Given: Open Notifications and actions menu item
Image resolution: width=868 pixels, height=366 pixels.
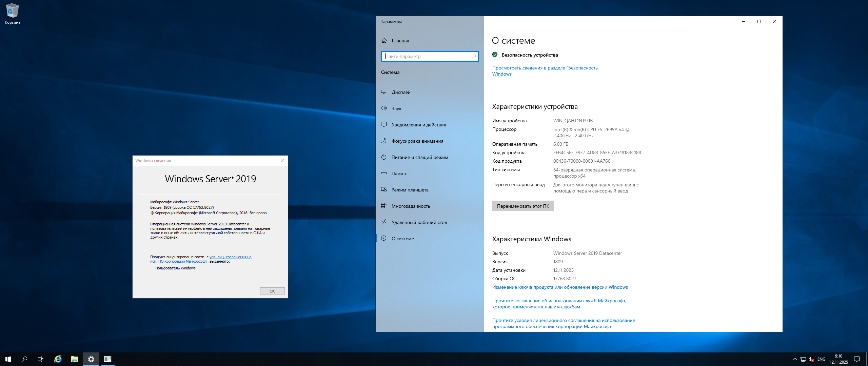Looking at the screenshot, I should [418, 125].
